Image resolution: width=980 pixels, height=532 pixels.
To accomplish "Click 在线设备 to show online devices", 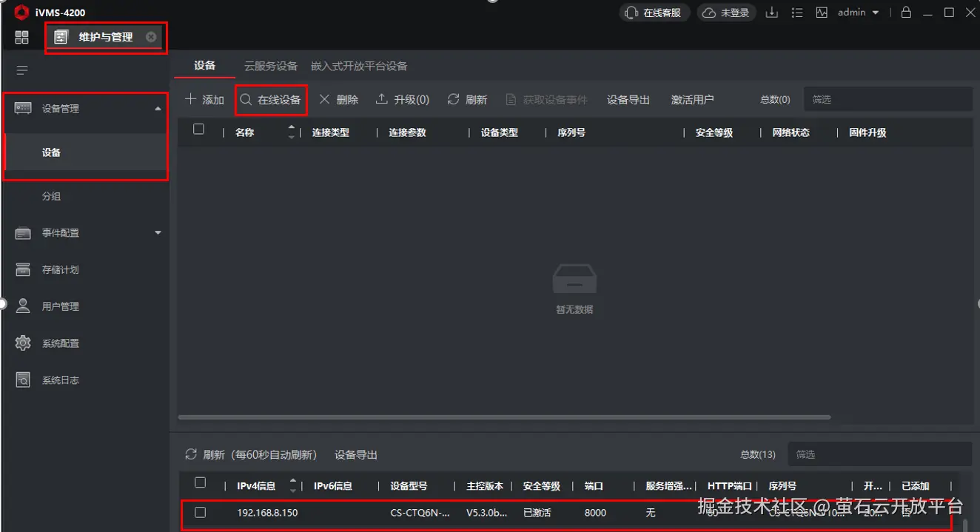I will pos(271,100).
